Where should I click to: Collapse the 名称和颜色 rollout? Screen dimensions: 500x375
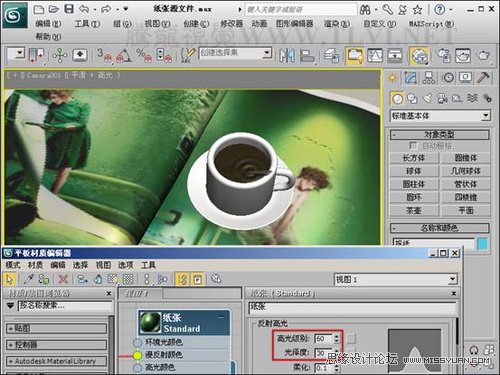pyautogui.click(x=440, y=228)
